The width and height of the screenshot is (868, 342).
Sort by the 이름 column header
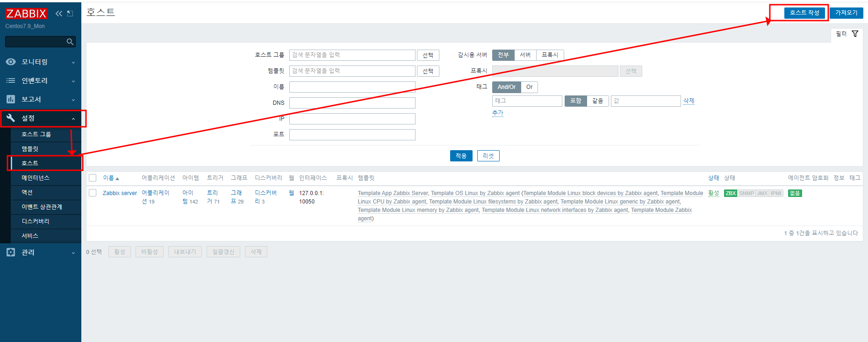pyautogui.click(x=111, y=178)
